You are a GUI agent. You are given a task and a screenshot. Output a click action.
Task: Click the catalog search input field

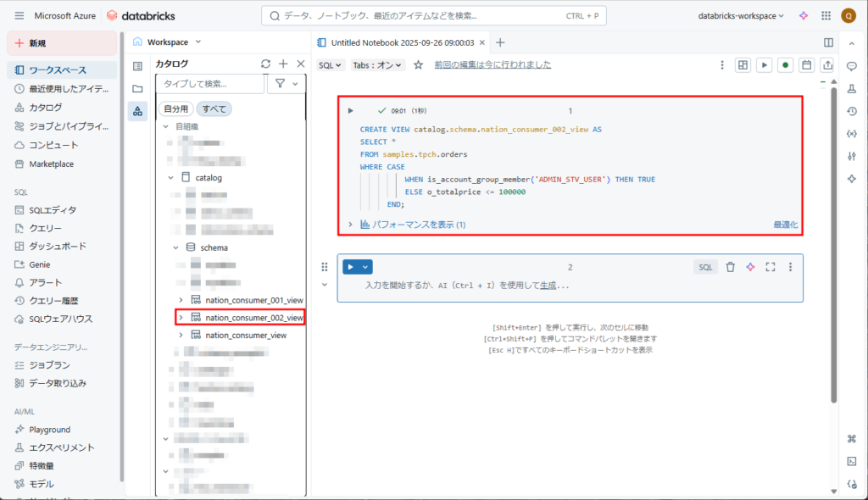tap(211, 84)
